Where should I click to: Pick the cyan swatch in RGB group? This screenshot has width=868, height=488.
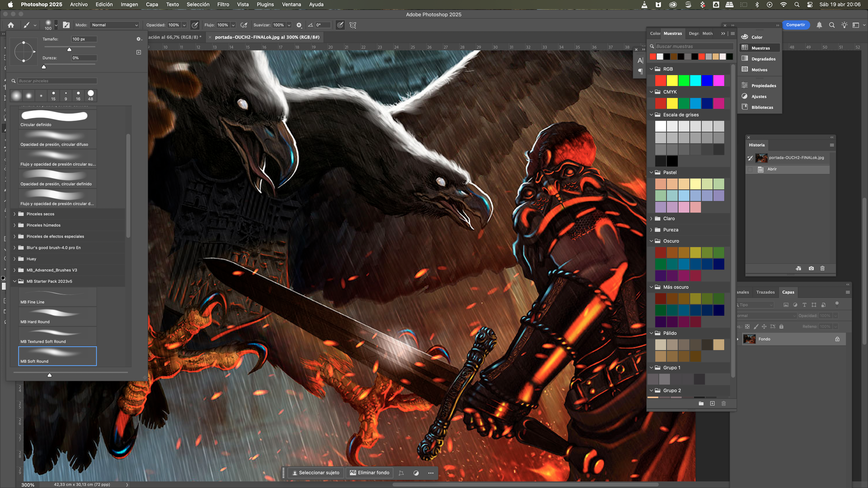tap(695, 81)
